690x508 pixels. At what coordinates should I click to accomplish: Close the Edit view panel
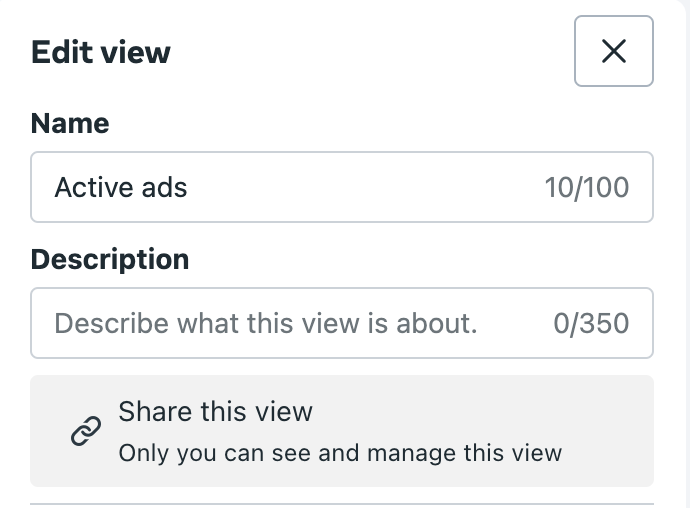[613, 51]
